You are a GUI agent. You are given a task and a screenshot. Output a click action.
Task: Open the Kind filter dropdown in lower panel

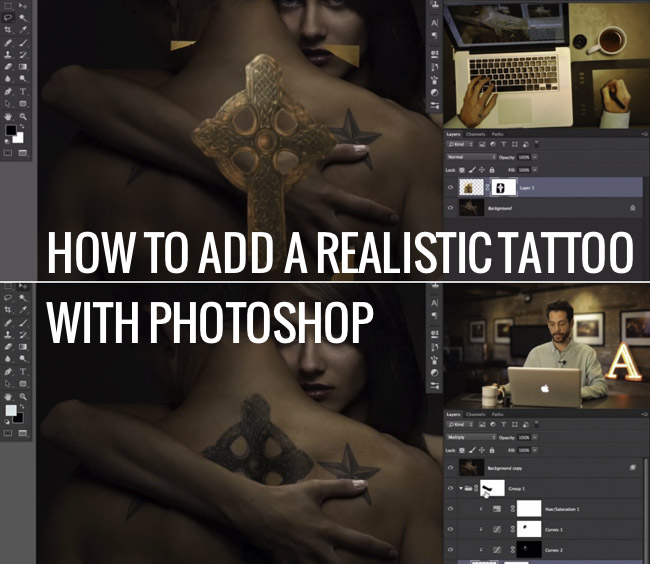pos(460,424)
